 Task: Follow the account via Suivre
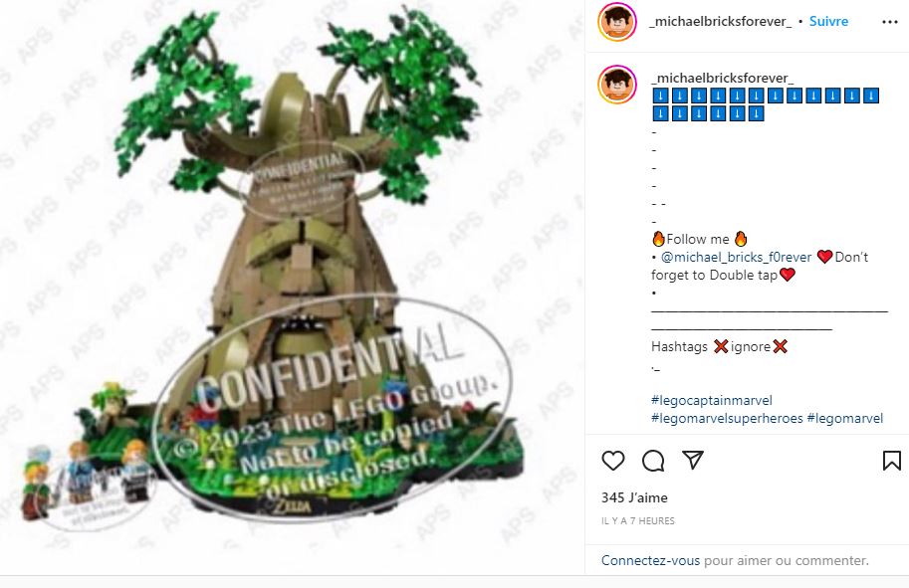point(828,22)
